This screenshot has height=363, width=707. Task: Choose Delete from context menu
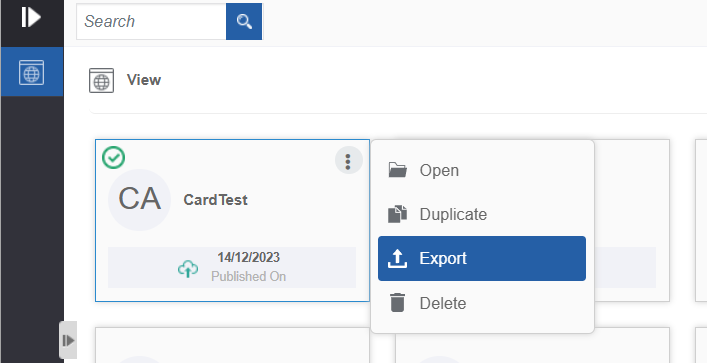(482, 303)
